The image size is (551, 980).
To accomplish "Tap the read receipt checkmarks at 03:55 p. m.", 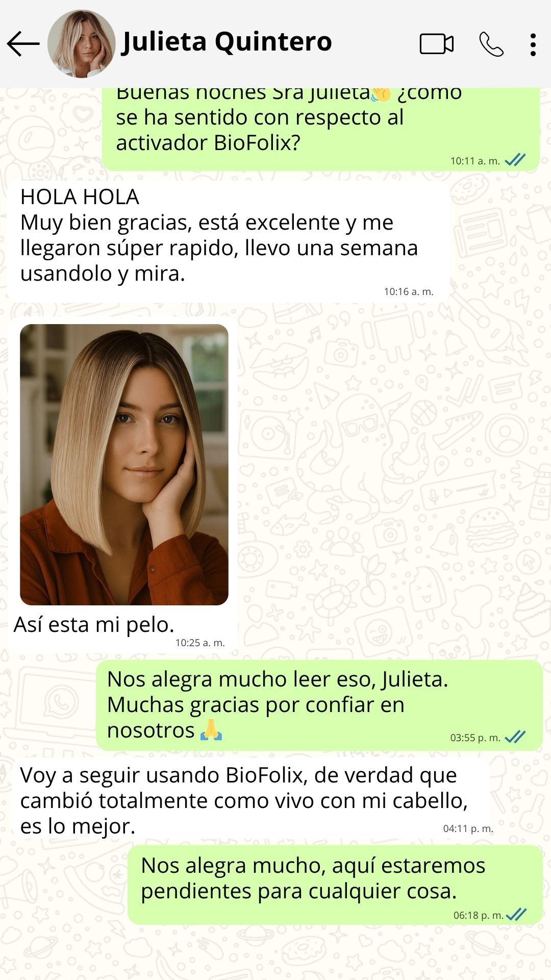I will click(515, 737).
